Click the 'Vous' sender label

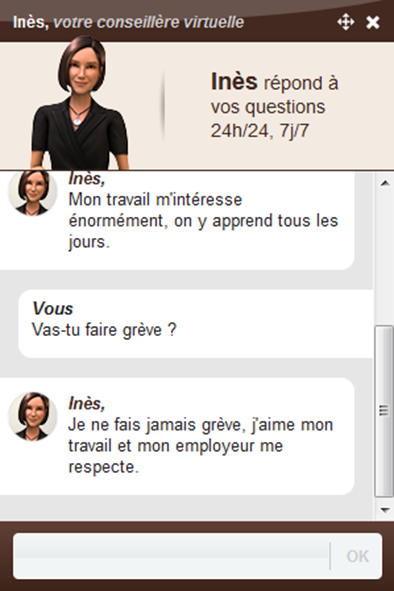pos(52,308)
